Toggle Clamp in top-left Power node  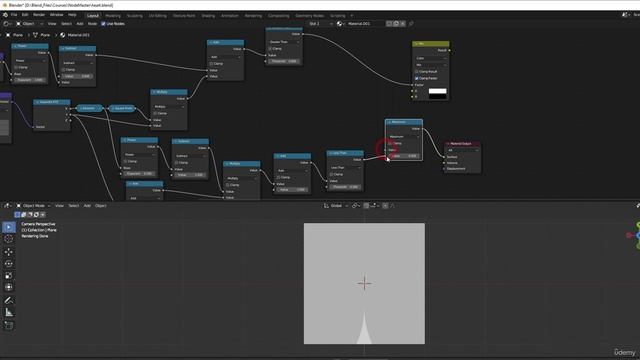(16, 67)
